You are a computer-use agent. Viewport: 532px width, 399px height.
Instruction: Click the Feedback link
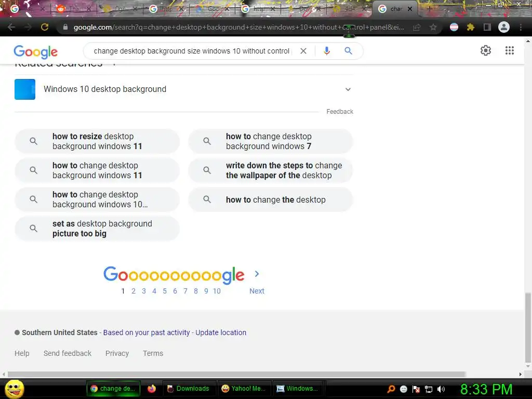340,112
